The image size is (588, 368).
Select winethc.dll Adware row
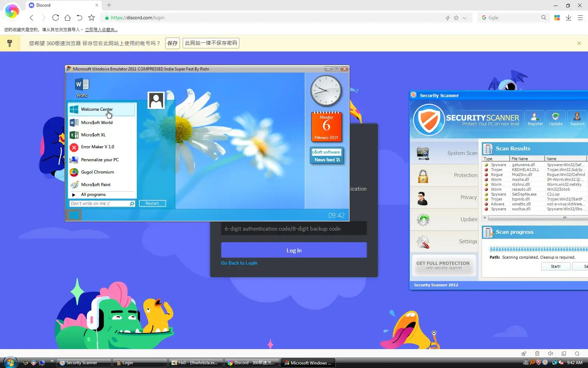tap(535, 204)
